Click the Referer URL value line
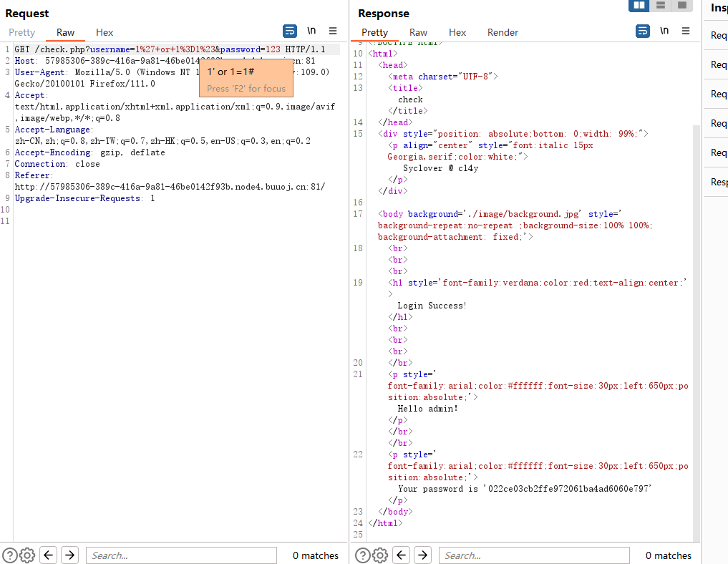This screenshot has width=728, height=564. click(x=170, y=187)
